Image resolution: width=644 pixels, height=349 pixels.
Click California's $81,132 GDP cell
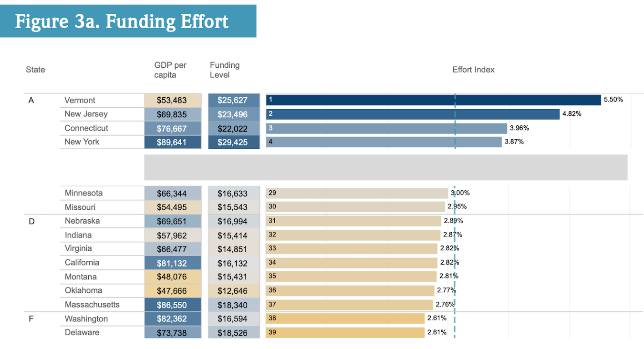172,263
